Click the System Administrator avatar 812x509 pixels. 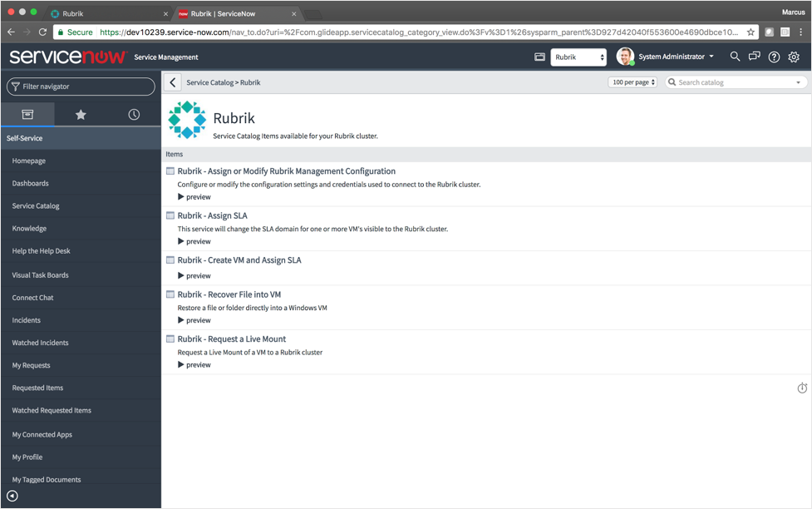pos(625,57)
